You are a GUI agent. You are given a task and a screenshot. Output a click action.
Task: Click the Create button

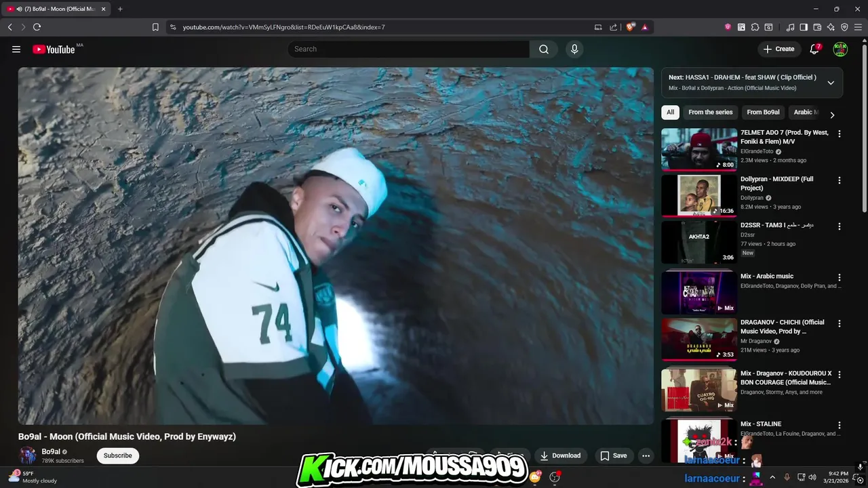(778, 49)
